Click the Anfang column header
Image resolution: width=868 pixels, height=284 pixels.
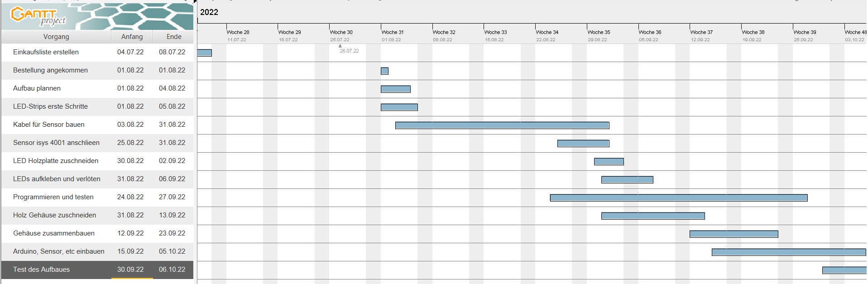click(132, 37)
